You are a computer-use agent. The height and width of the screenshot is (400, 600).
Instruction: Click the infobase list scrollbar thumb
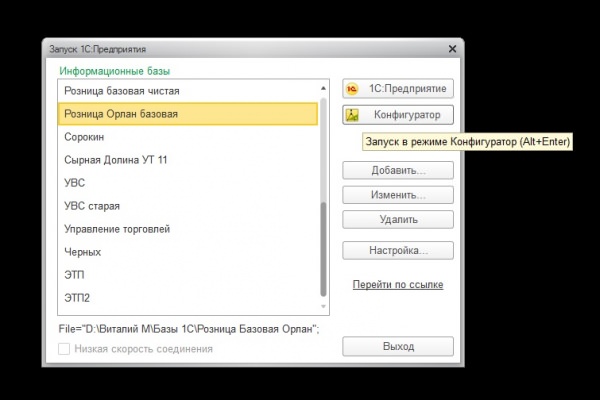tap(323, 249)
